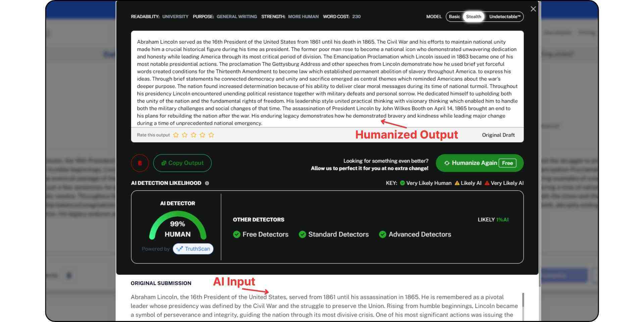Click the Advanced Detectors check icon

pyautogui.click(x=383, y=234)
